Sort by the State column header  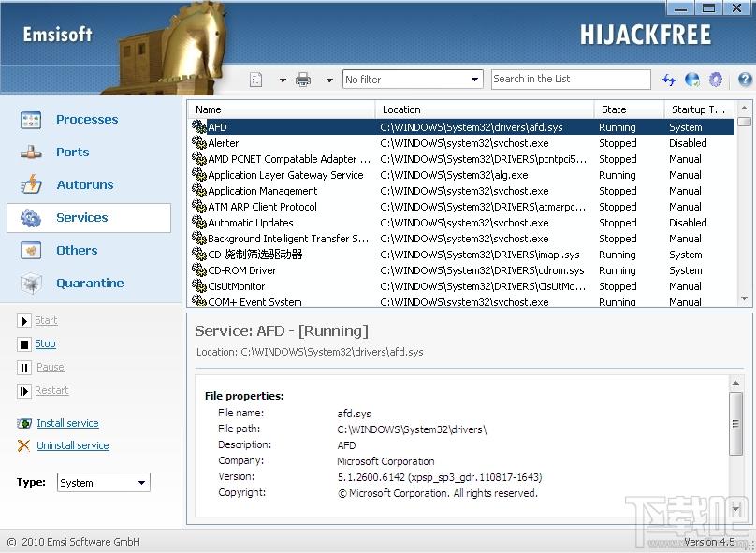[629, 109]
